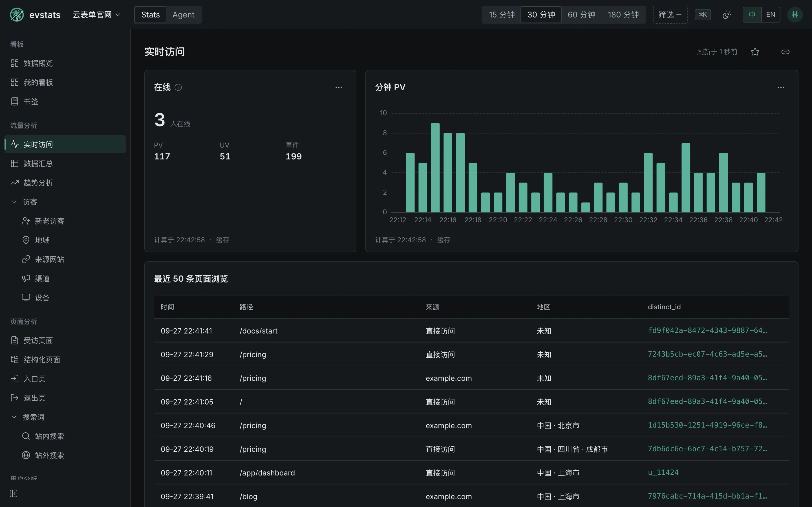This screenshot has width=812, height=507.
Task: Switch to the Agent tab
Action: tap(183, 15)
